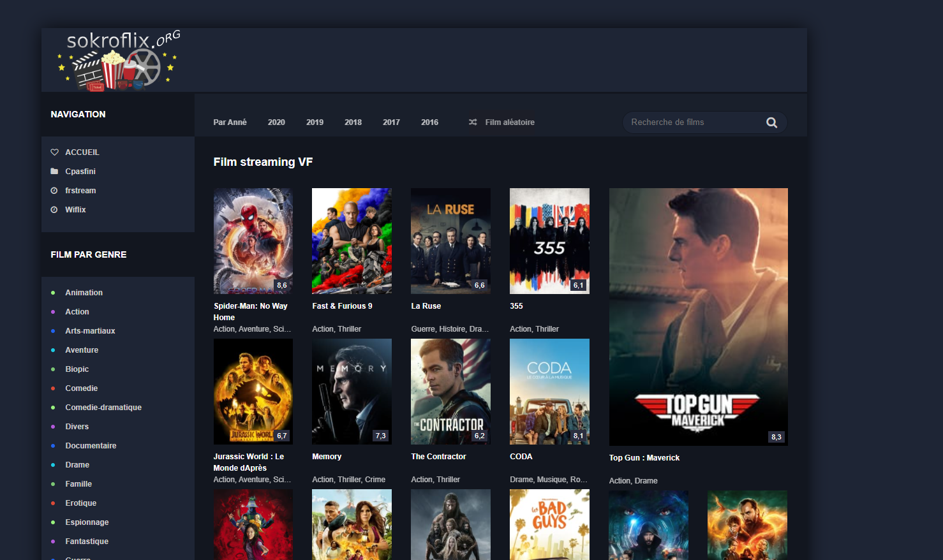Click the 7,3 rating badge on Memory

(380, 436)
